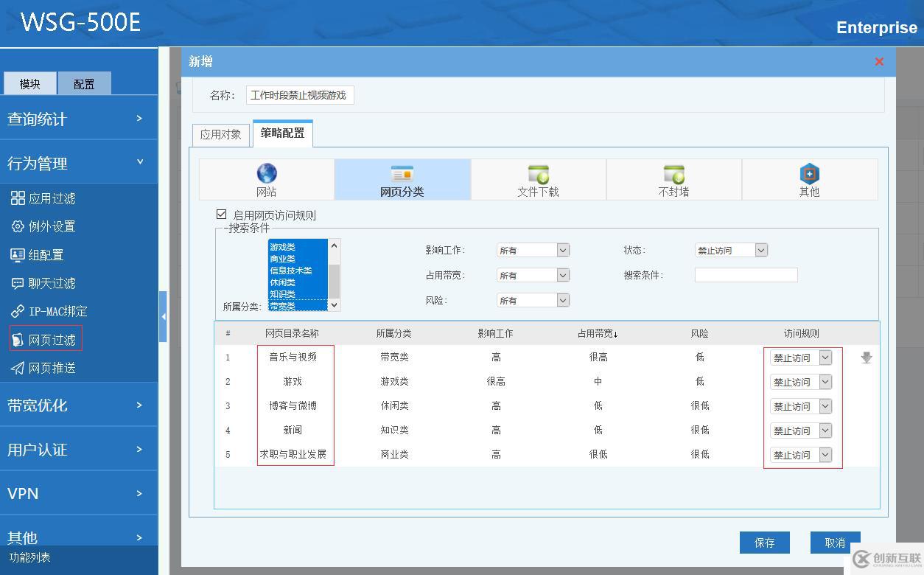Screen dimensions: 924x575
Task: Click the 取消 cancel button
Action: 835,542
